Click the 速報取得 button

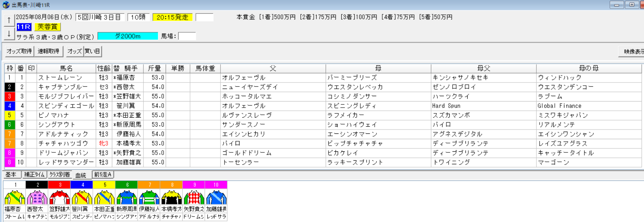(48, 51)
